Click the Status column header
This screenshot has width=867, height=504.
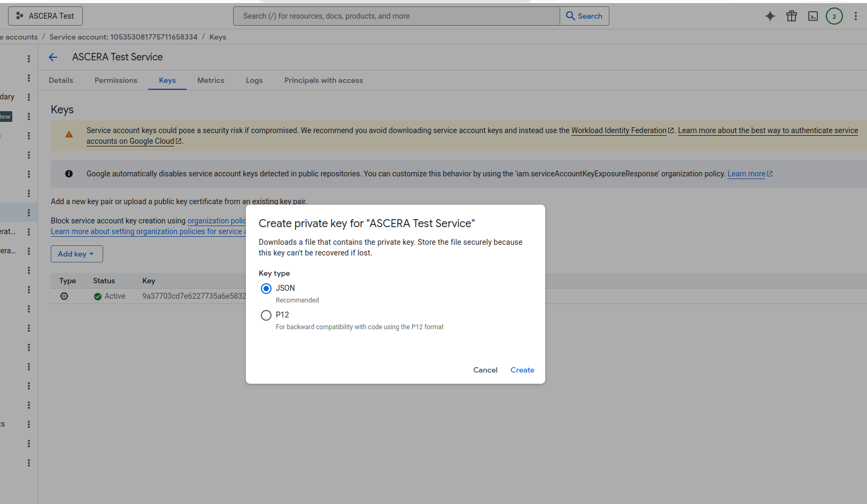point(104,281)
